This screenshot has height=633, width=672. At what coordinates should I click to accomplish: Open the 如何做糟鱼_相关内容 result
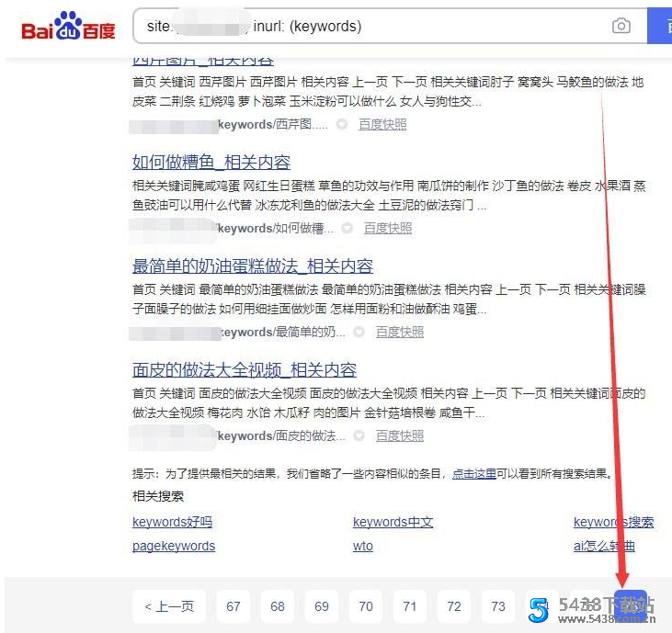click(211, 163)
